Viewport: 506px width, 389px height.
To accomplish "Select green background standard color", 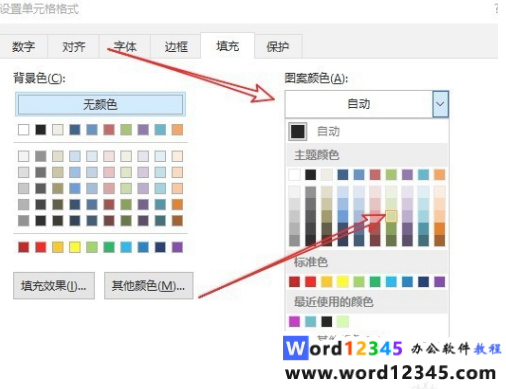I will coord(109,247).
